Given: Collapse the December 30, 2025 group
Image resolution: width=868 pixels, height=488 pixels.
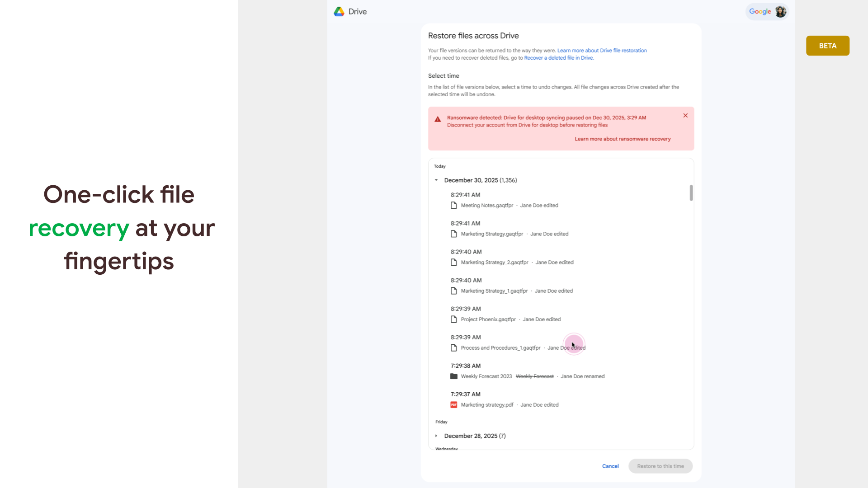Looking at the screenshot, I should [436, 180].
